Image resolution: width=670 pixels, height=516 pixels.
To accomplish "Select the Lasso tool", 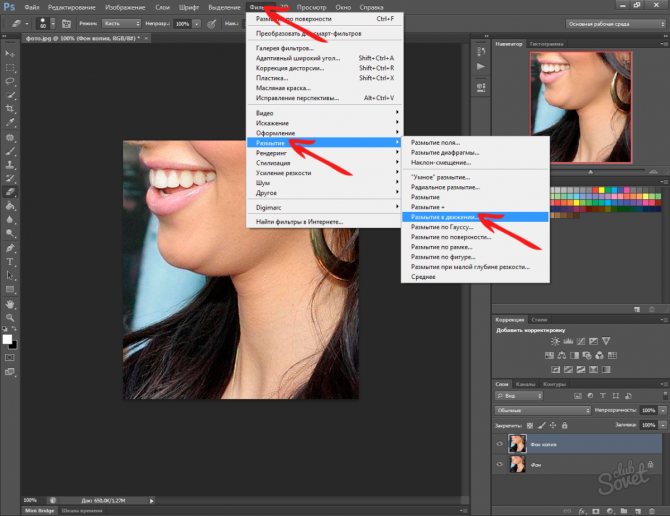I will pos(10,80).
